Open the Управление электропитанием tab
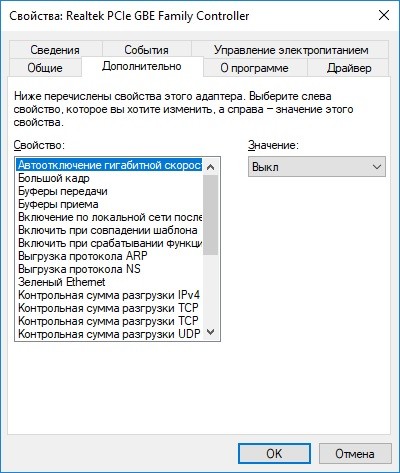Viewport: 400px width, 473px height. 291,50
